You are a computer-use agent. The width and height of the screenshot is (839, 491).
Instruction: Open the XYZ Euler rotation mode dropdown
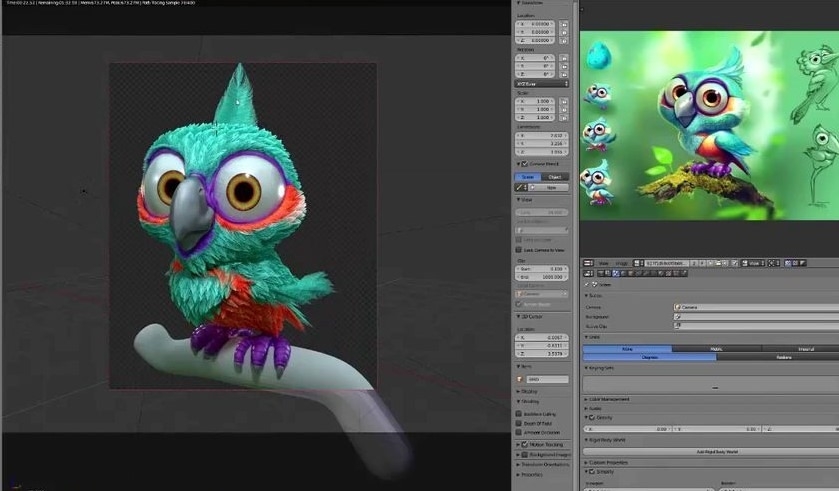coord(541,84)
